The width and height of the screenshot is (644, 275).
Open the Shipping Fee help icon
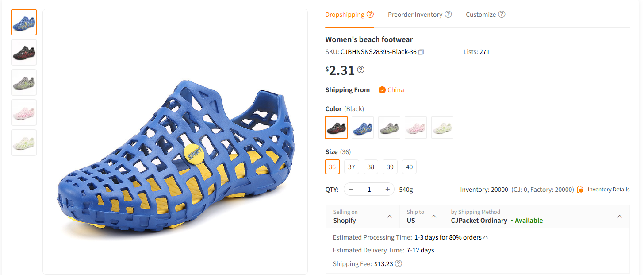point(398,263)
